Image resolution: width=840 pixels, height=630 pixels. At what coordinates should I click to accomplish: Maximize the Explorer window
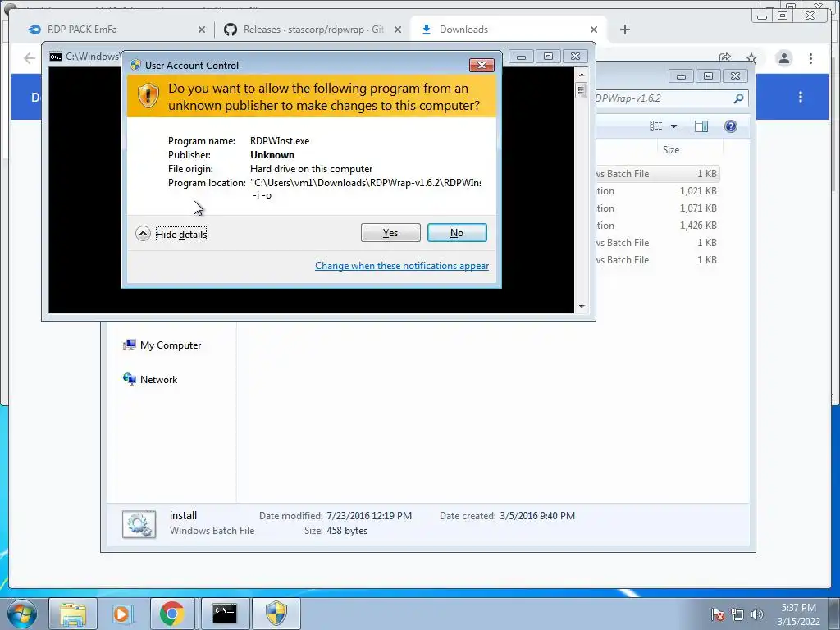(708, 76)
